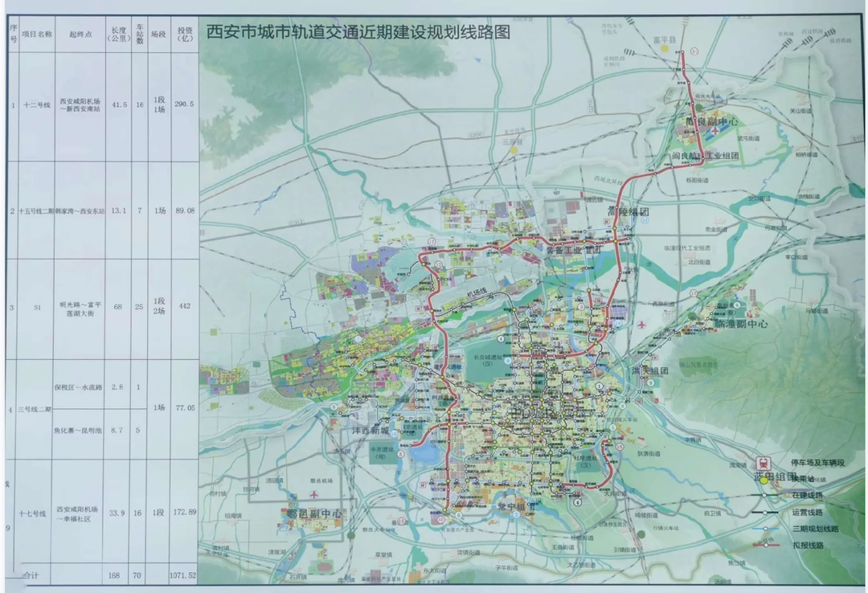
Task: Click the 临潼副中心 map label
Action: tap(741, 324)
